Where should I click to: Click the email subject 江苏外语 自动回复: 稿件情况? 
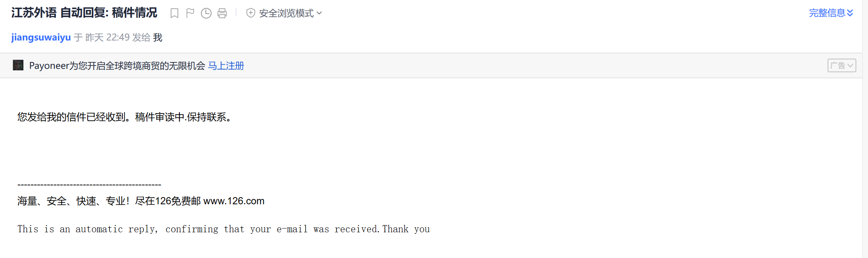coord(84,13)
